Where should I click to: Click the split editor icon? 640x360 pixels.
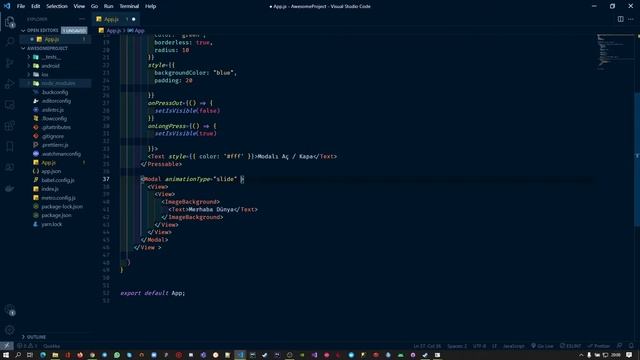tap(620, 19)
